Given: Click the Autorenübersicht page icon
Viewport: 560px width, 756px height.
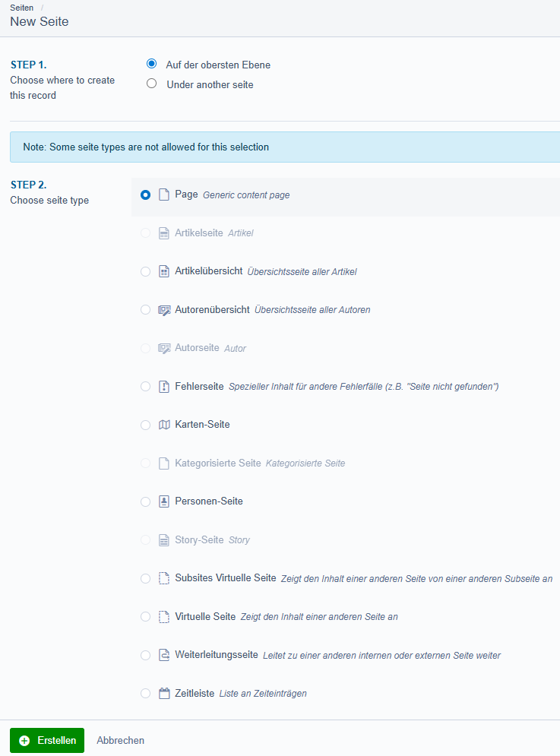Looking at the screenshot, I should pyautogui.click(x=163, y=310).
